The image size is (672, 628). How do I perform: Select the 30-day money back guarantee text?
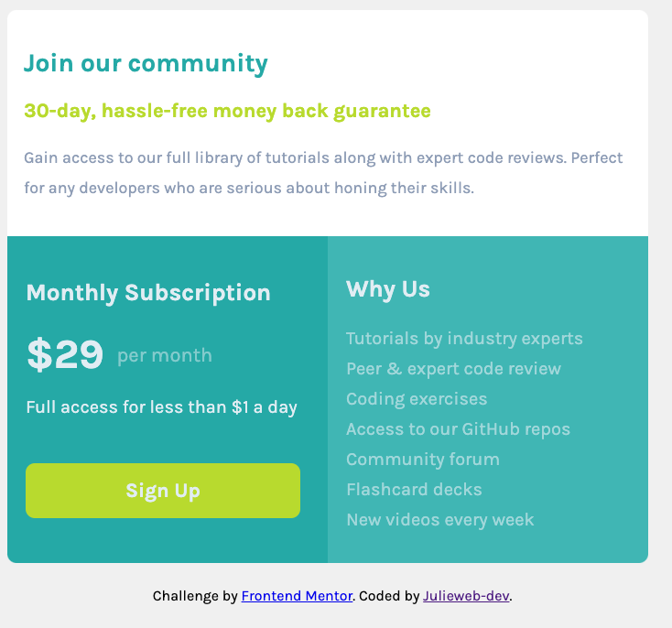[x=227, y=111]
